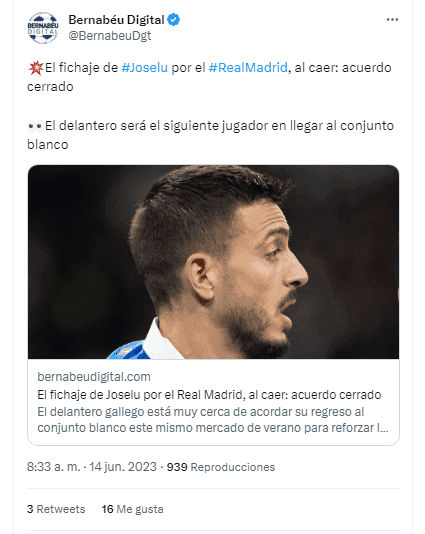View the 939 Reproducciones count

221,467
